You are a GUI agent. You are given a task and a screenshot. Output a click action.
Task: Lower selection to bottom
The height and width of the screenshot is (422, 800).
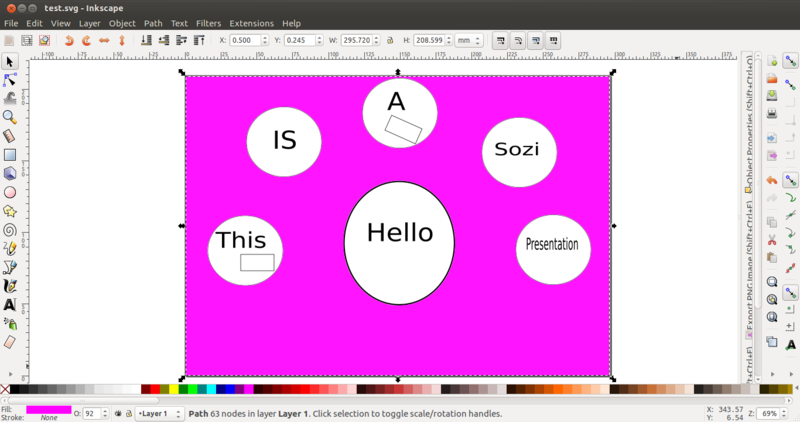[x=146, y=40]
